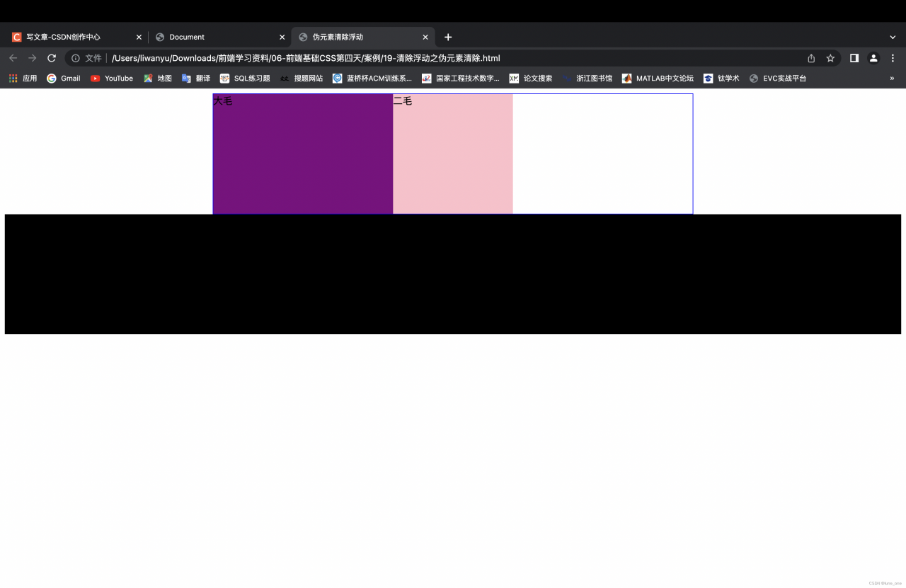Open the 翻译 bookmark
Viewport: 906px width, 588px height.
pyautogui.click(x=196, y=79)
